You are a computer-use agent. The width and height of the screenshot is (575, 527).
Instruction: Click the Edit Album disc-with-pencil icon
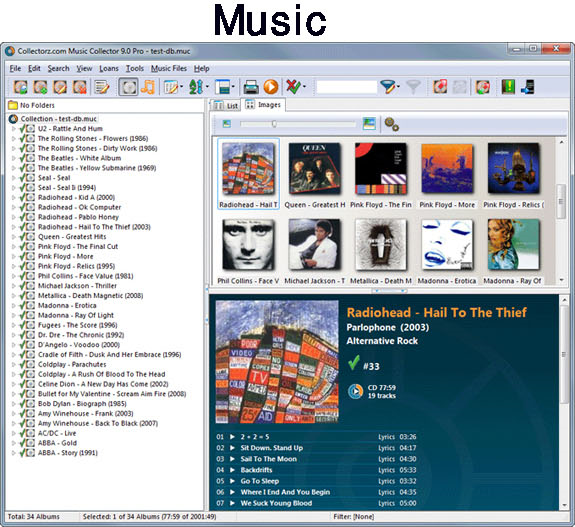coord(60,87)
